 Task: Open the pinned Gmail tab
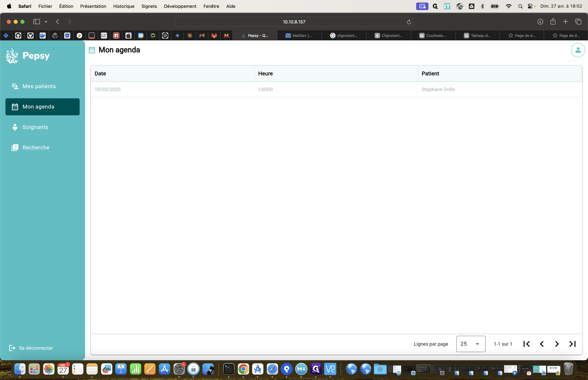[x=202, y=36]
